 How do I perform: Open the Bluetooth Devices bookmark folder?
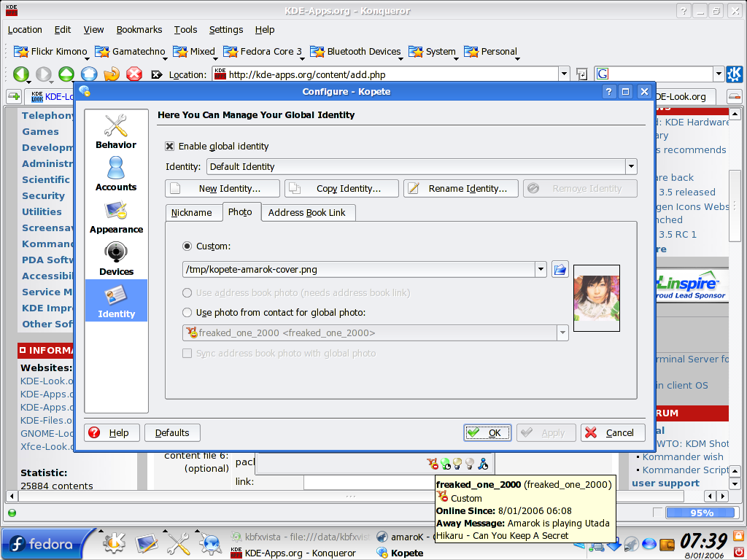pyautogui.click(x=356, y=52)
